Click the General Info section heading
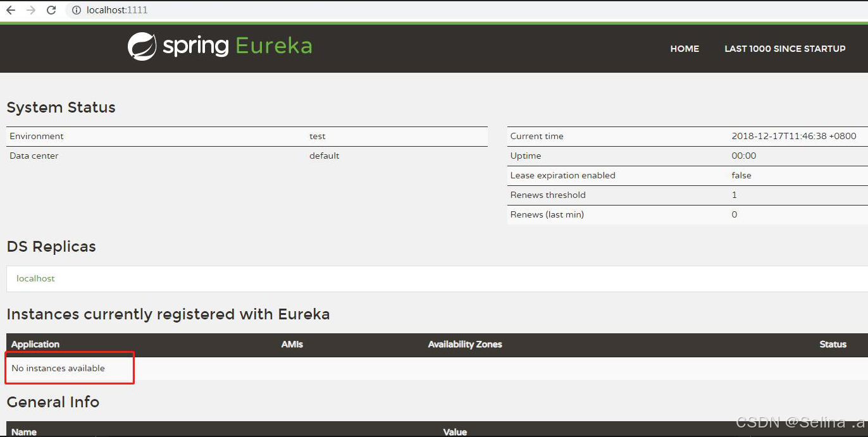The height and width of the screenshot is (437, 868). [53, 402]
